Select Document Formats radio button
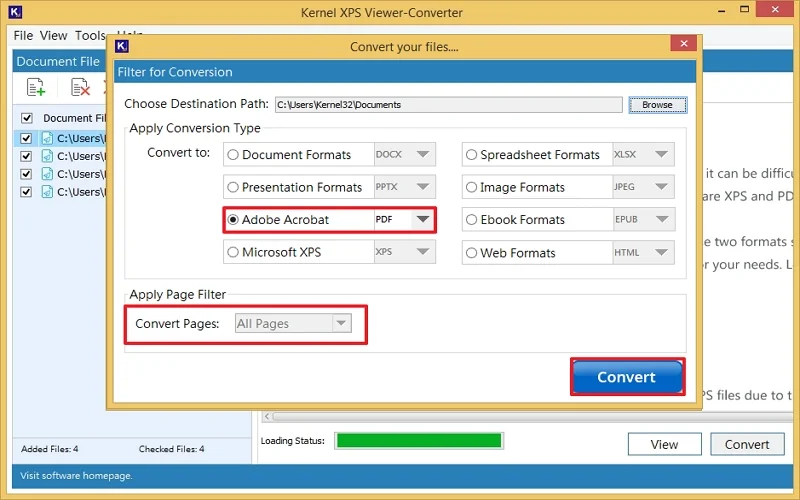The height and width of the screenshot is (500, 800). click(x=233, y=155)
